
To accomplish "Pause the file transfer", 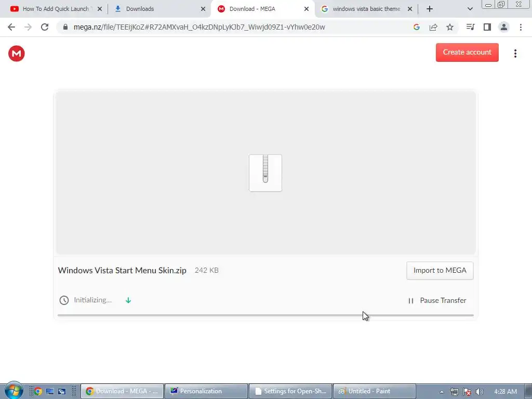I will (437, 300).
